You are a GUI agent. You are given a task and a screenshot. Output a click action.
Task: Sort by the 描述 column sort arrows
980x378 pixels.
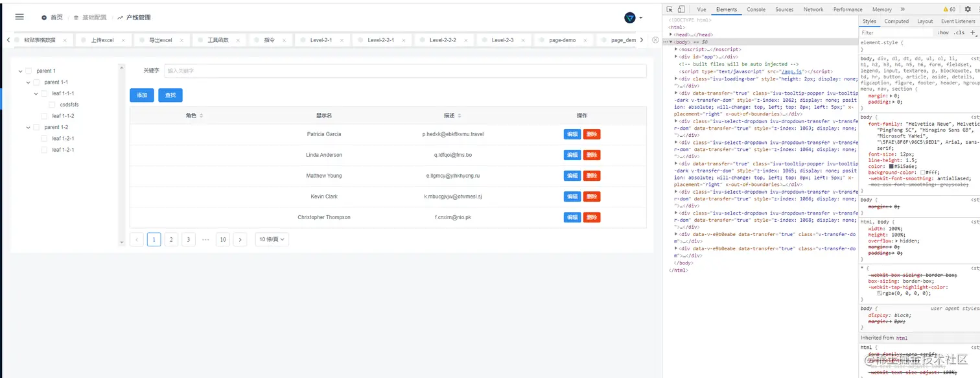click(459, 115)
